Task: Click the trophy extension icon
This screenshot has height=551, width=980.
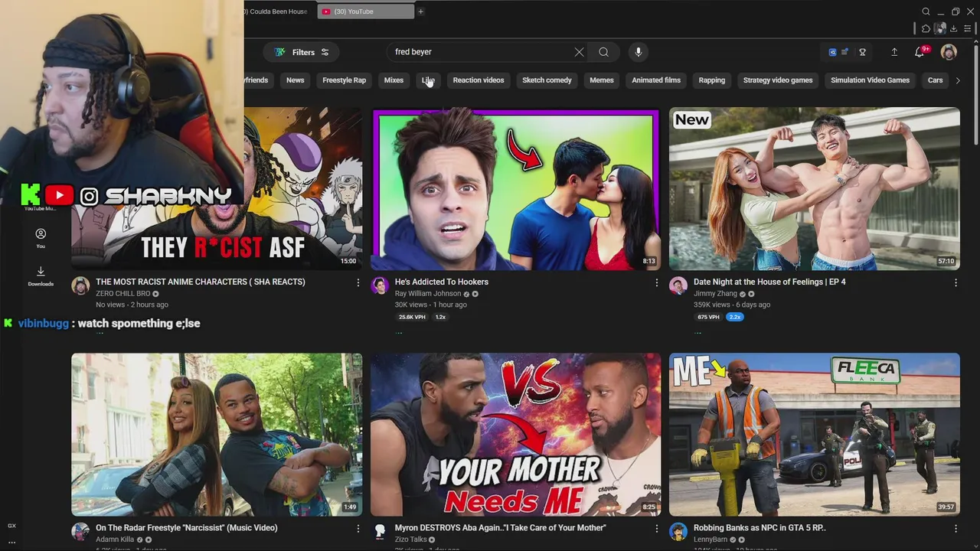Action: tap(863, 52)
